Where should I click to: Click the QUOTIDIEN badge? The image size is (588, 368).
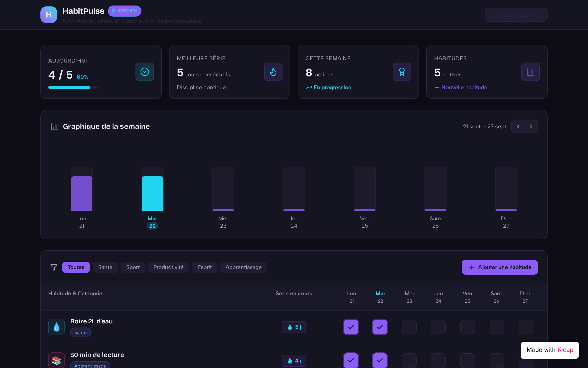click(x=125, y=11)
